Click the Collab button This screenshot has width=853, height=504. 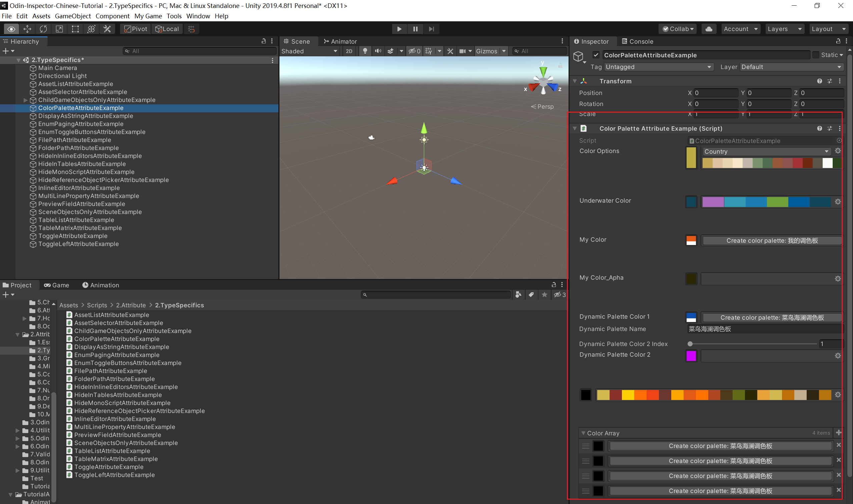pyautogui.click(x=678, y=29)
